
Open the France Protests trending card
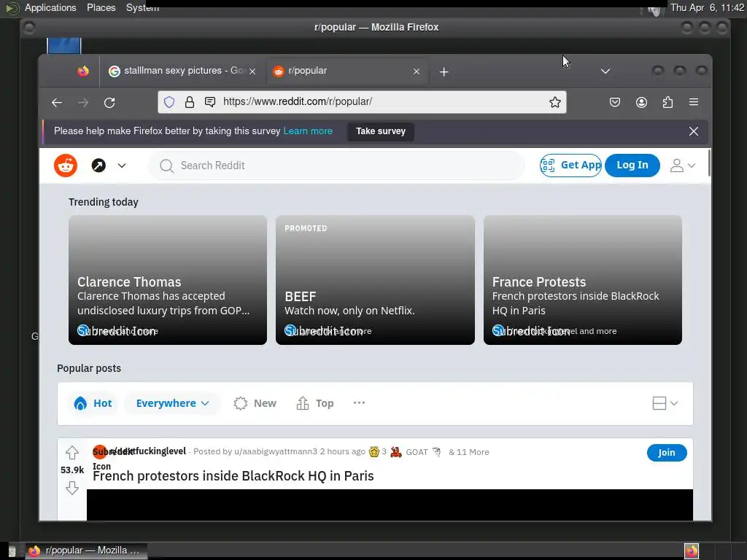(x=583, y=280)
